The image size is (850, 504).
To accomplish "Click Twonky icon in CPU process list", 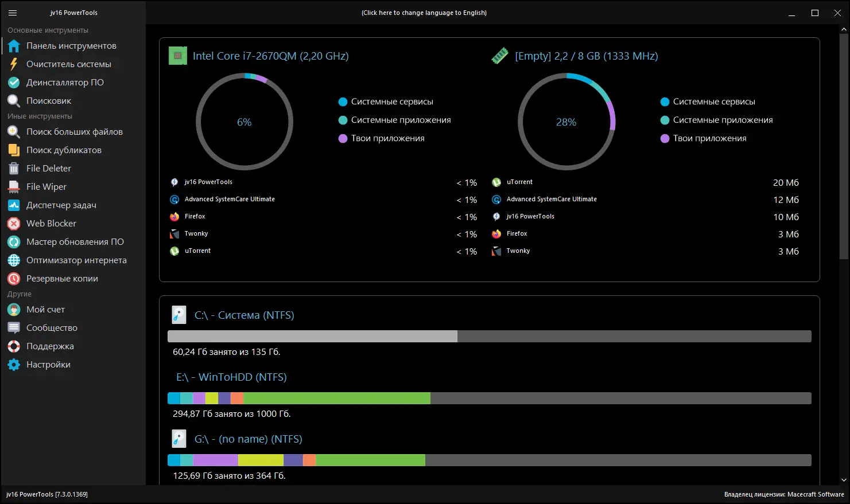I will pos(174,234).
